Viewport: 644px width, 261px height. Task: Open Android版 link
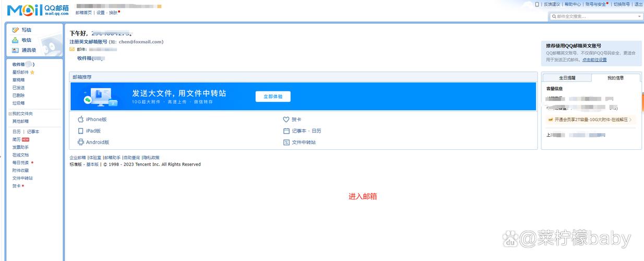click(x=98, y=142)
